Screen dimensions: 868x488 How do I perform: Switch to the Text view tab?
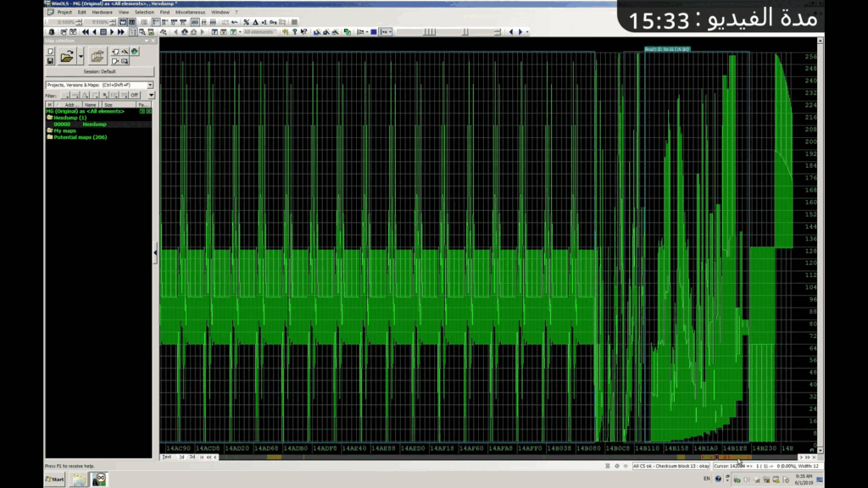167,457
